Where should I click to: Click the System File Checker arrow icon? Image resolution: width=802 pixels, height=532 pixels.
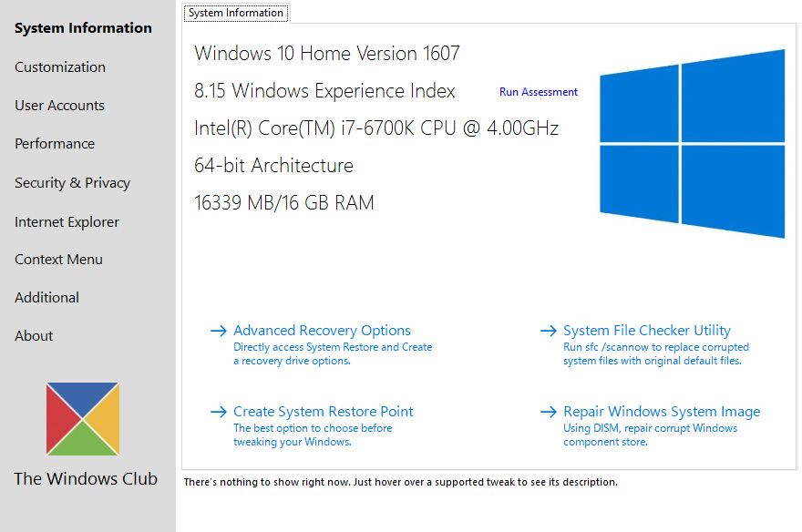549,331
